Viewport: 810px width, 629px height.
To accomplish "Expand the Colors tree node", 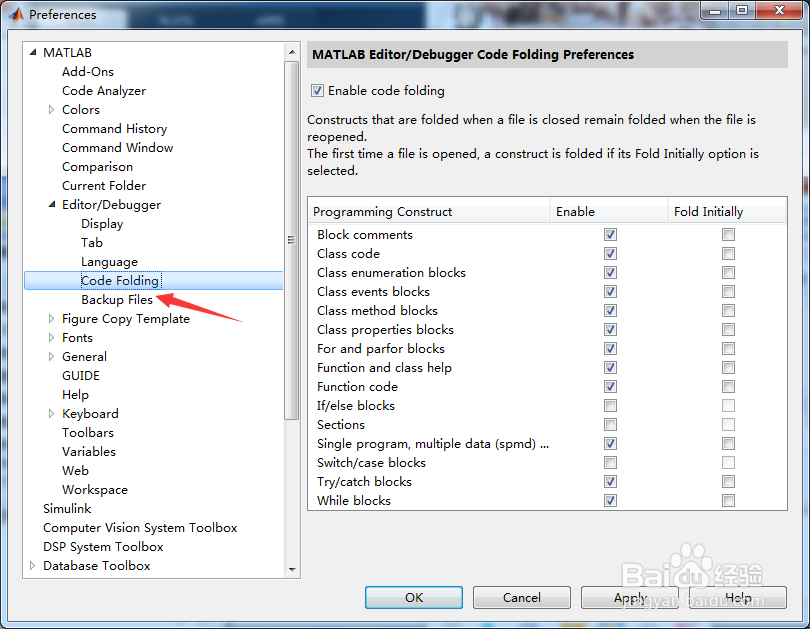I will tap(51, 109).
